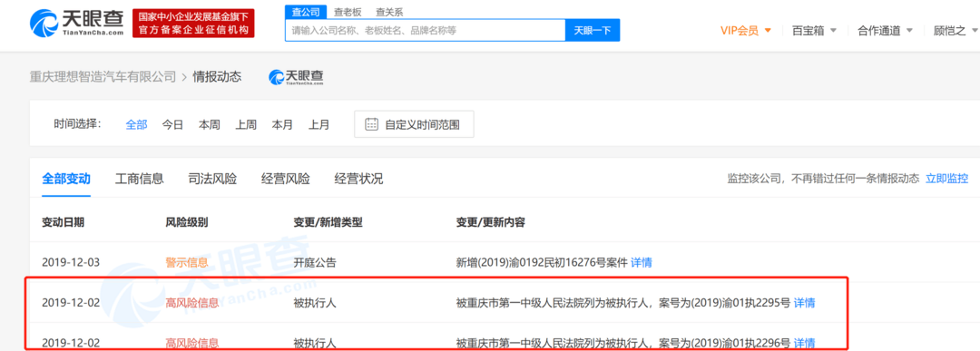Viewport: 980px width, 351px height.
Task: Click the 天眼一下 search button
Action: coord(593,30)
